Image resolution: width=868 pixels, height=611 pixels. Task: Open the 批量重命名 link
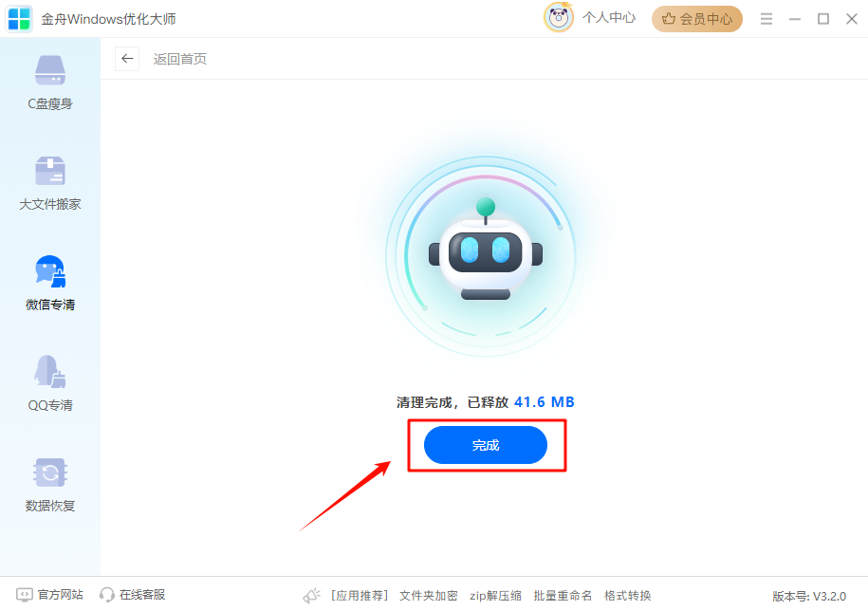click(x=563, y=596)
